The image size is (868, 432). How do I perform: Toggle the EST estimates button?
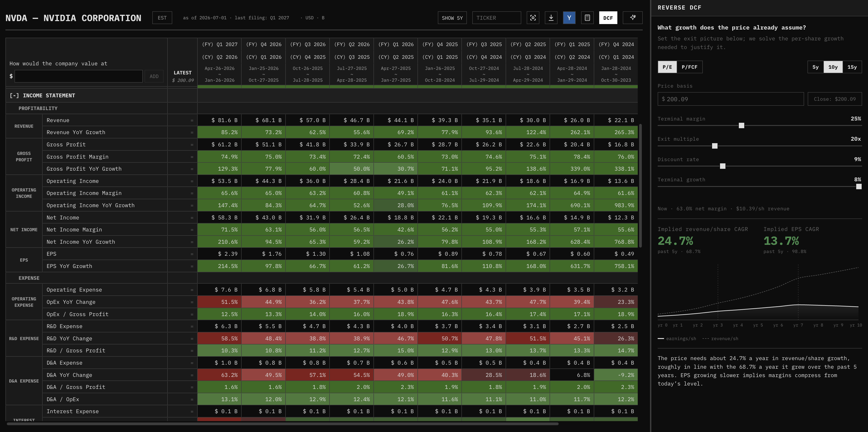click(x=162, y=18)
